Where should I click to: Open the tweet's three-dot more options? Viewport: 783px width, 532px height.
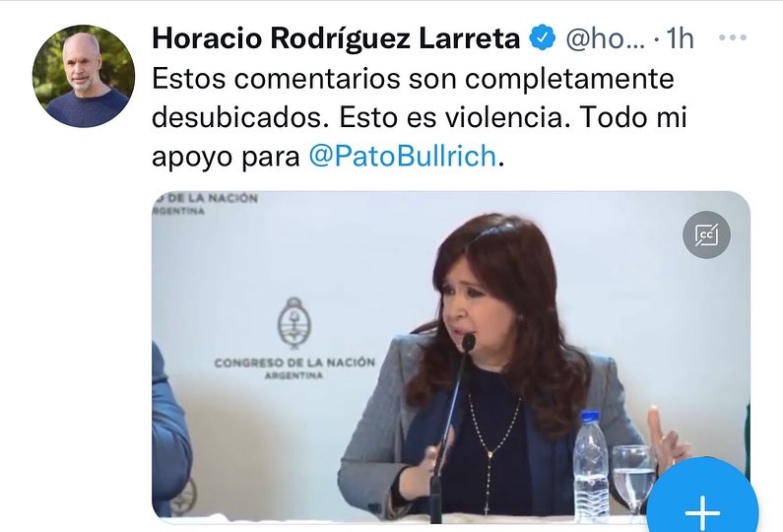click(732, 37)
